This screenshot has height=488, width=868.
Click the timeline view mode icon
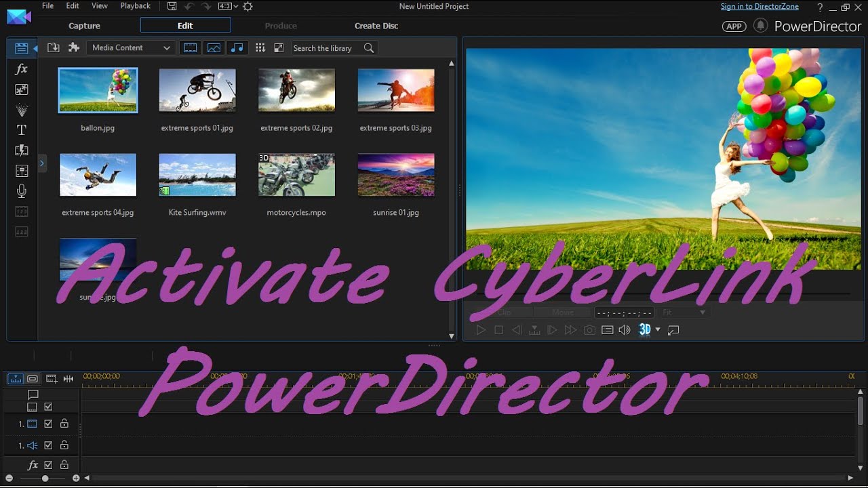(x=15, y=379)
